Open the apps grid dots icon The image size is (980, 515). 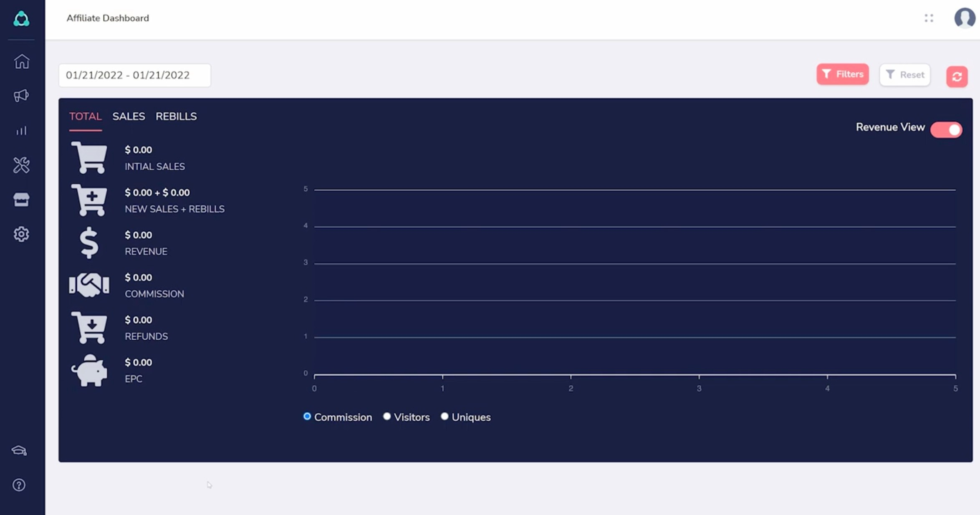(929, 18)
